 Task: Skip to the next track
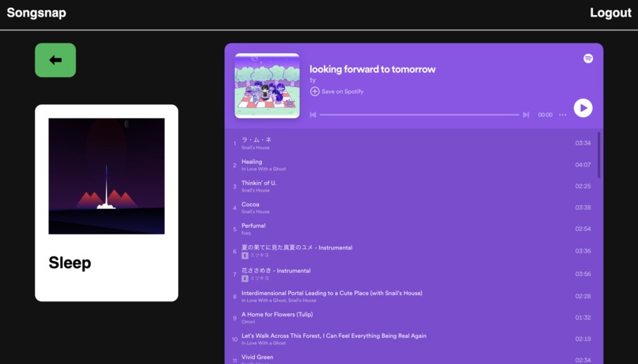tap(526, 115)
